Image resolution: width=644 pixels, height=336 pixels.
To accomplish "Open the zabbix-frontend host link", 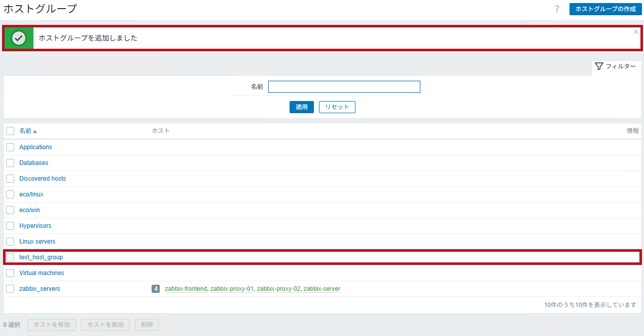I will 186,289.
